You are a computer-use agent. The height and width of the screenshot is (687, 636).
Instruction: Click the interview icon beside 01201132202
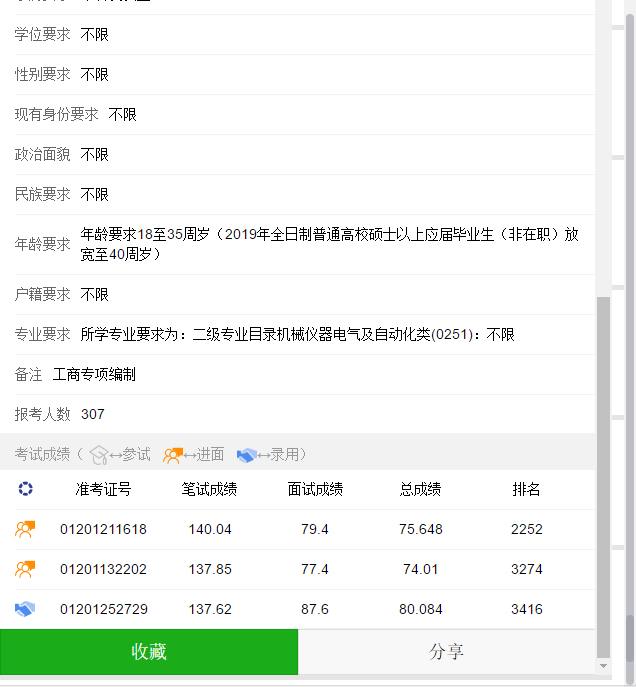coord(25,569)
